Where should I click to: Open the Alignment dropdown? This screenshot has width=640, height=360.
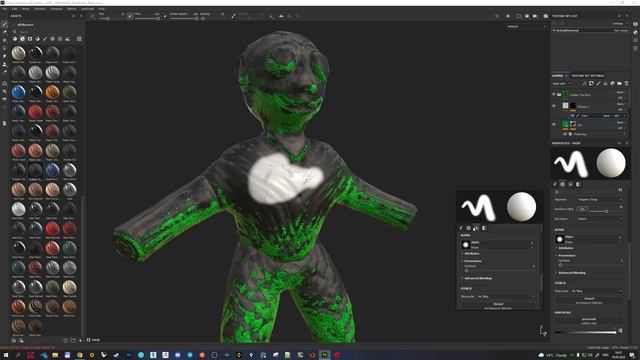pos(600,200)
